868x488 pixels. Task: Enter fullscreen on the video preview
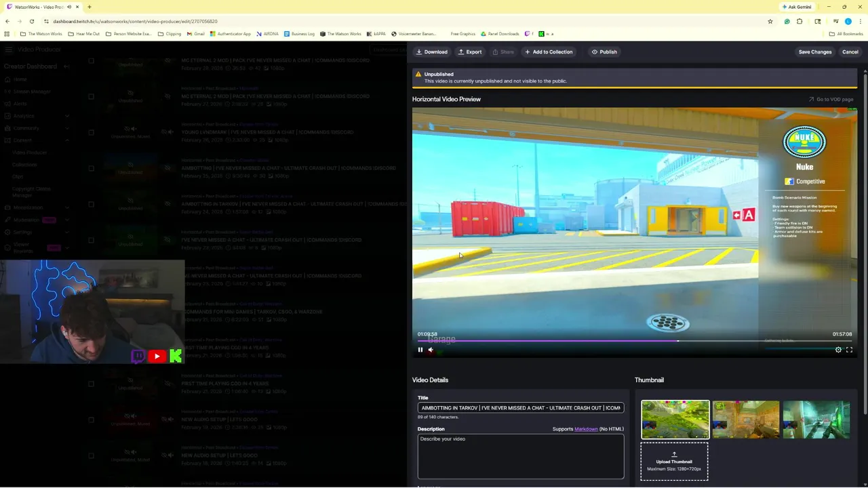(x=849, y=350)
